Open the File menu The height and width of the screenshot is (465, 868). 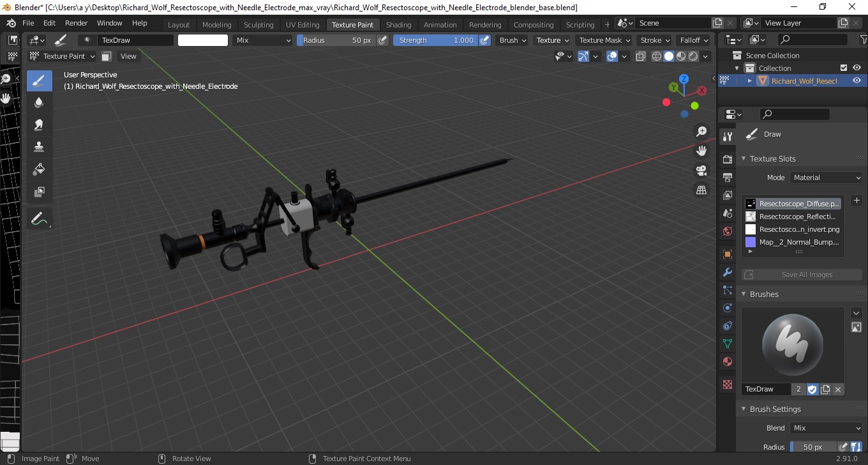[x=28, y=23]
